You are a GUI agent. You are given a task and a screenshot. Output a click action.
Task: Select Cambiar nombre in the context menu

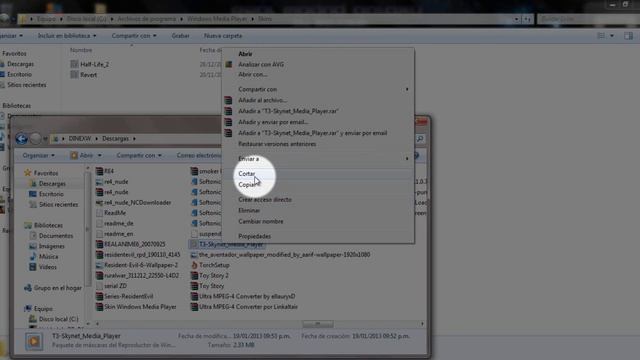(x=261, y=222)
